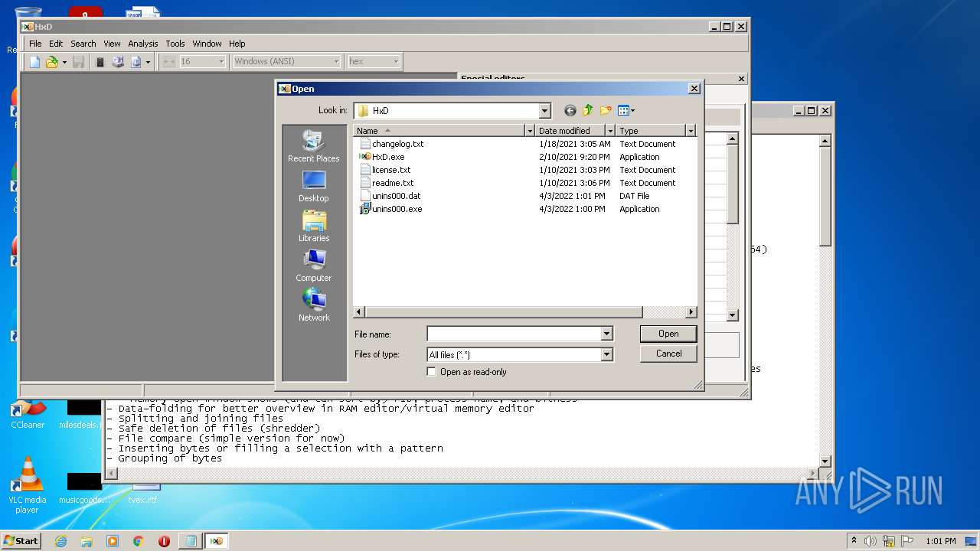This screenshot has height=551, width=980.
Task: Select the changelog.txt file
Action: tap(397, 144)
